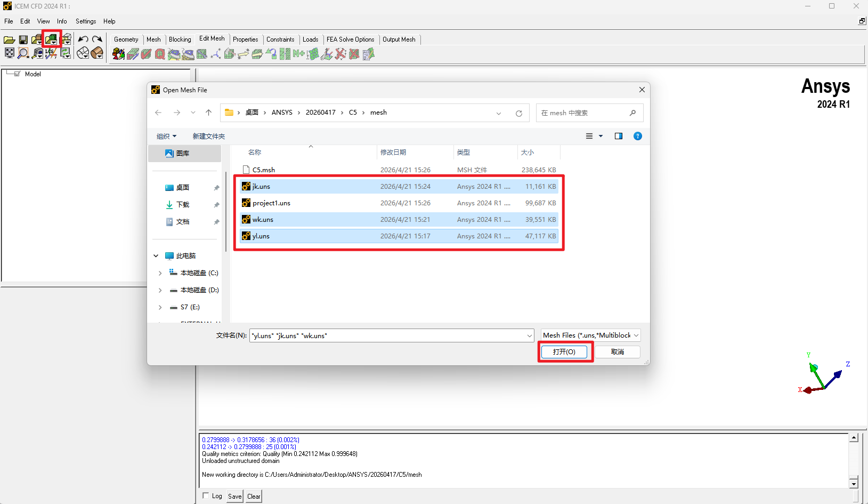Viewport: 868px width, 504px height.
Task: Click the Solid shaded display icon
Action: pos(97,53)
